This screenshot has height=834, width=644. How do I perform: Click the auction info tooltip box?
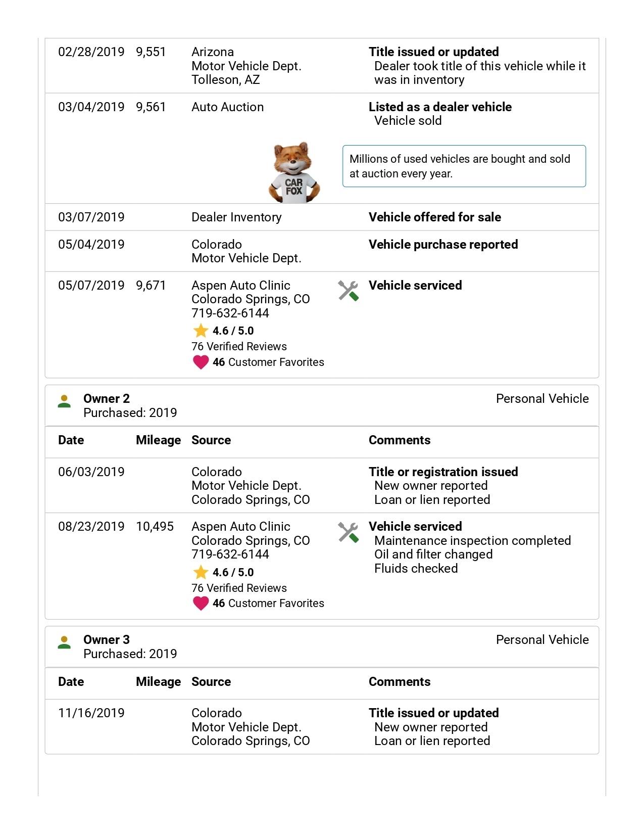click(464, 166)
